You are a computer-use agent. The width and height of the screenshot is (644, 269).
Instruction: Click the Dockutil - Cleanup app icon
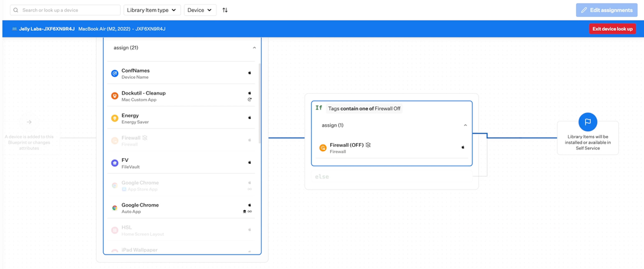click(114, 96)
